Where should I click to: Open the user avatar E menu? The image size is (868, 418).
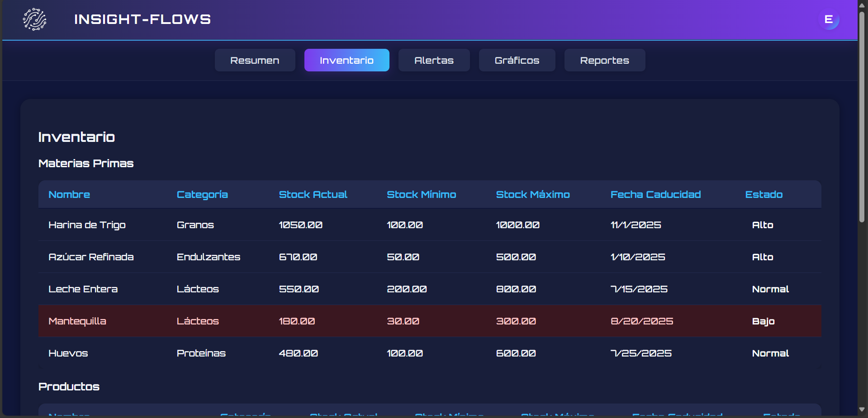pyautogui.click(x=829, y=19)
